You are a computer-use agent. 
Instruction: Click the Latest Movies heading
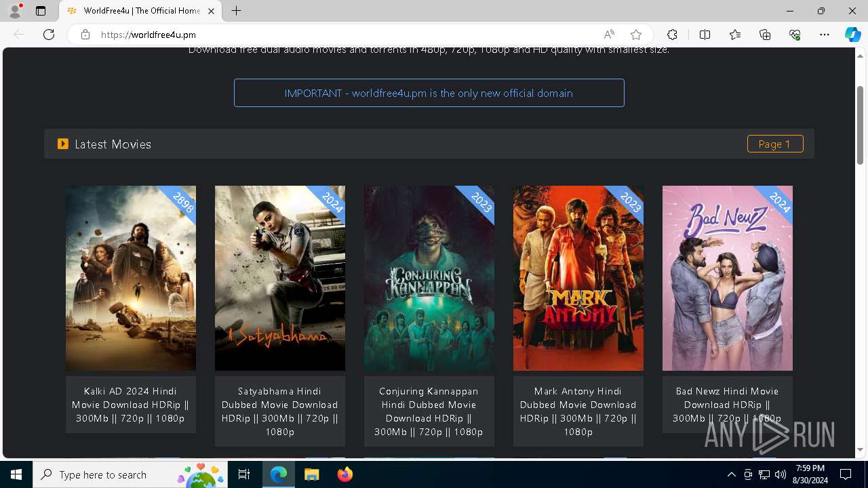(x=113, y=144)
